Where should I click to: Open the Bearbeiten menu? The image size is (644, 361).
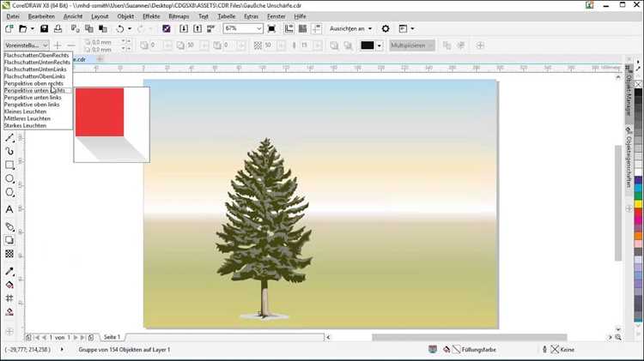[41, 16]
